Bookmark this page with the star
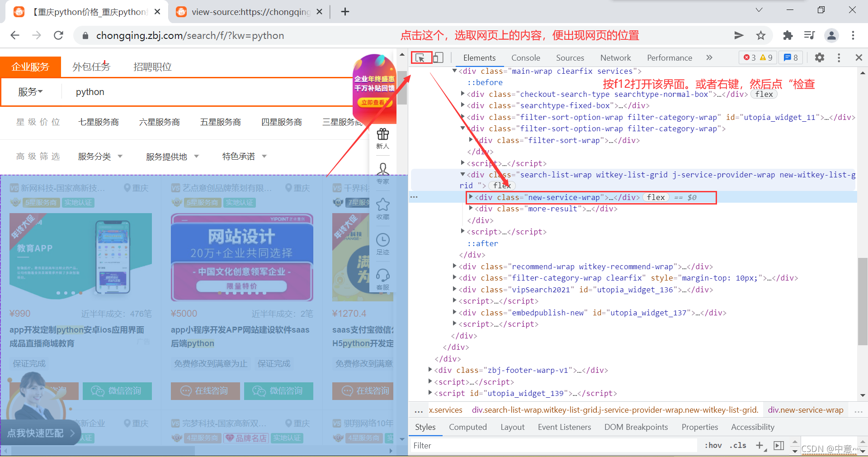The height and width of the screenshot is (457, 868). (x=761, y=35)
